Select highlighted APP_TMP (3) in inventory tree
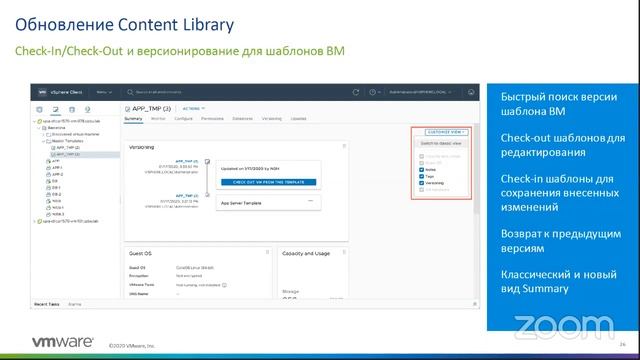 point(68,154)
